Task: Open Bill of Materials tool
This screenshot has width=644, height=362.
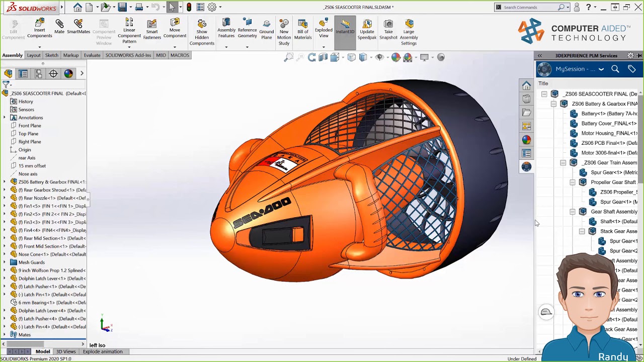Action: click(x=303, y=30)
